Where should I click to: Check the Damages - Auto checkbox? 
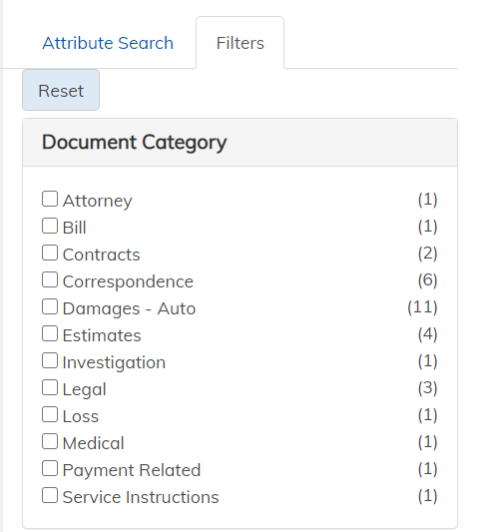point(50,307)
